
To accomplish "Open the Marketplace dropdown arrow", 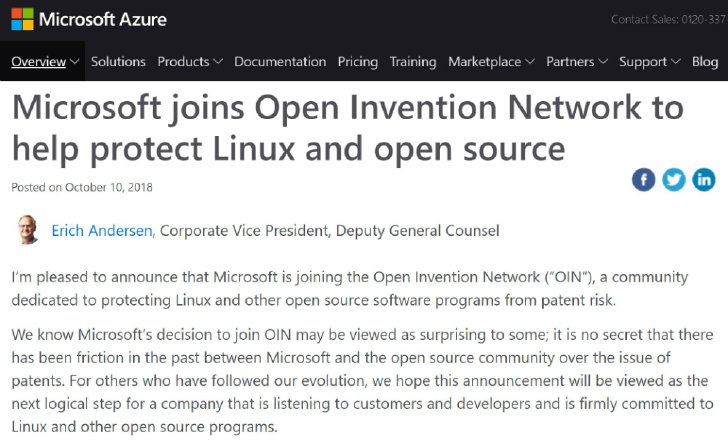I will click(530, 61).
